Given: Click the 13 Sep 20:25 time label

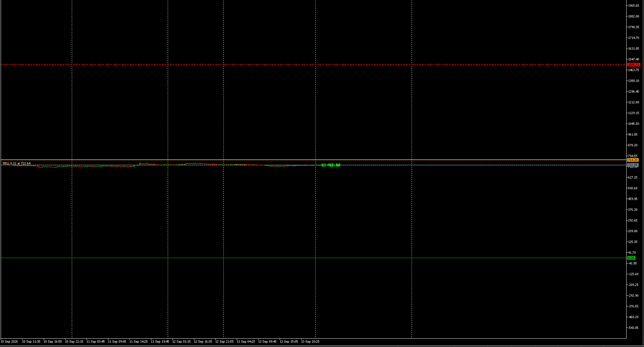Looking at the screenshot, I should (x=310, y=342).
